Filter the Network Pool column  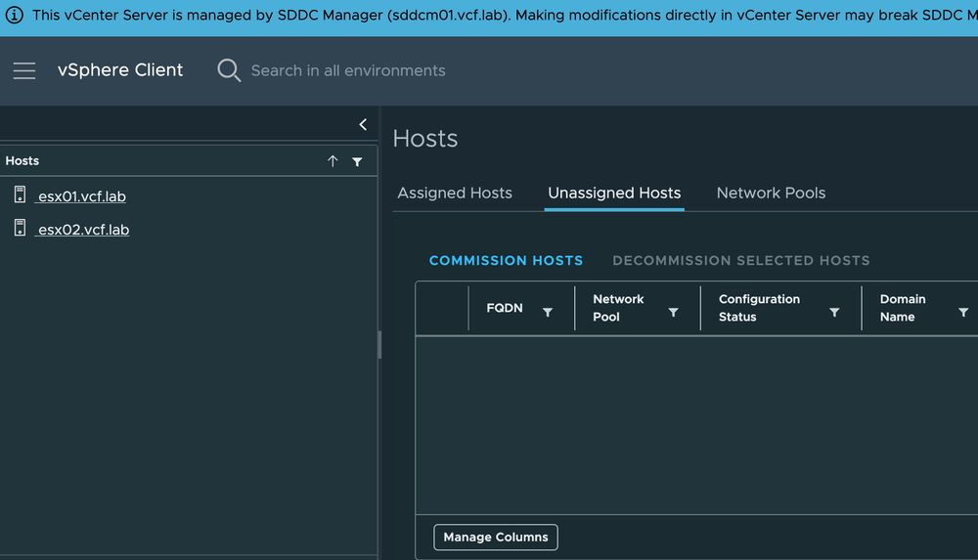coord(674,313)
